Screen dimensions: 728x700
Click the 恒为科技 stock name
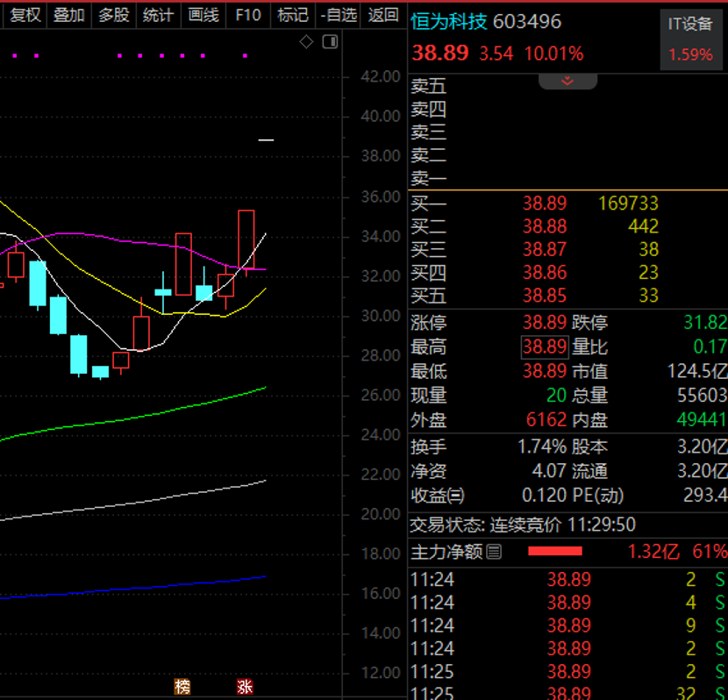click(449, 22)
